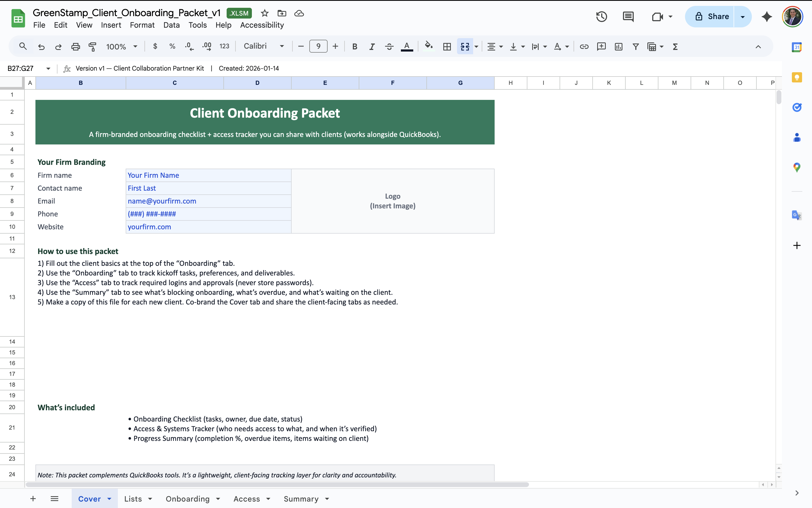The image size is (812, 508).
Task: Insert a link using the toolbar icon
Action: [x=584, y=46]
